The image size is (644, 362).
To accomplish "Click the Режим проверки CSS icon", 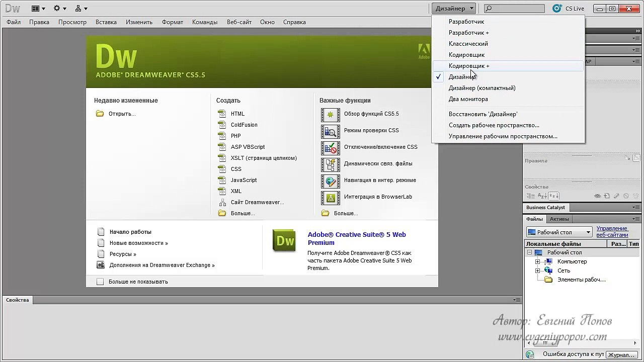I will [331, 131].
